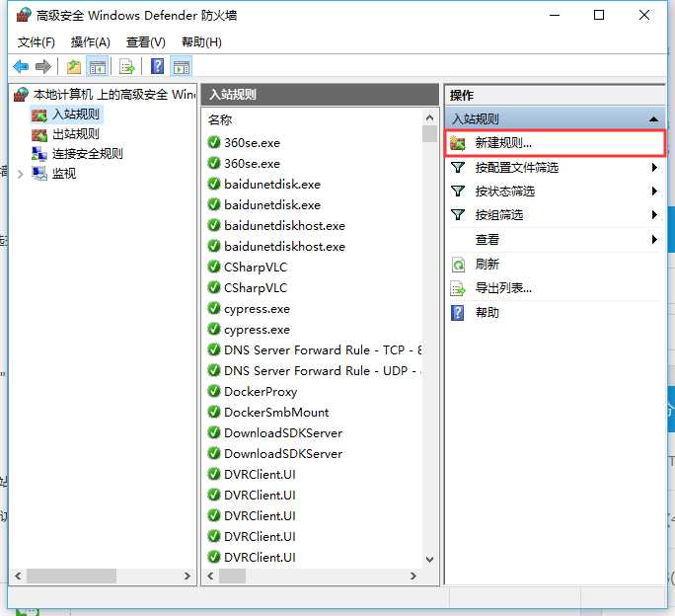This screenshot has height=616, width=675.
Task: Click the 刷新 refresh icon
Action: coord(458,264)
